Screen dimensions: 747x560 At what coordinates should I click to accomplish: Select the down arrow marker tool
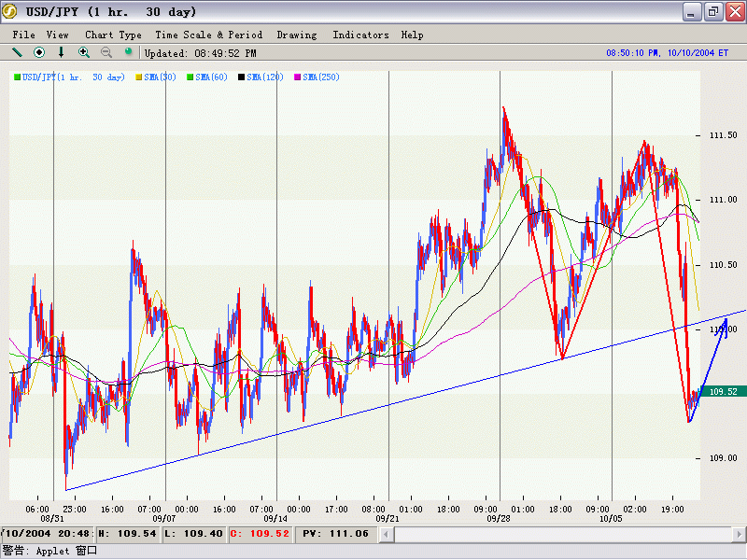[62, 52]
